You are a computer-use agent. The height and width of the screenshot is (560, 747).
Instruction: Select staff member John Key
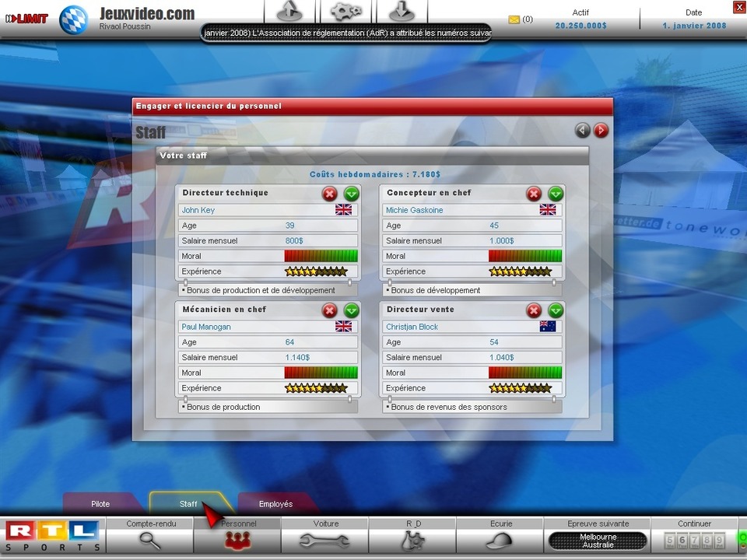(x=198, y=210)
